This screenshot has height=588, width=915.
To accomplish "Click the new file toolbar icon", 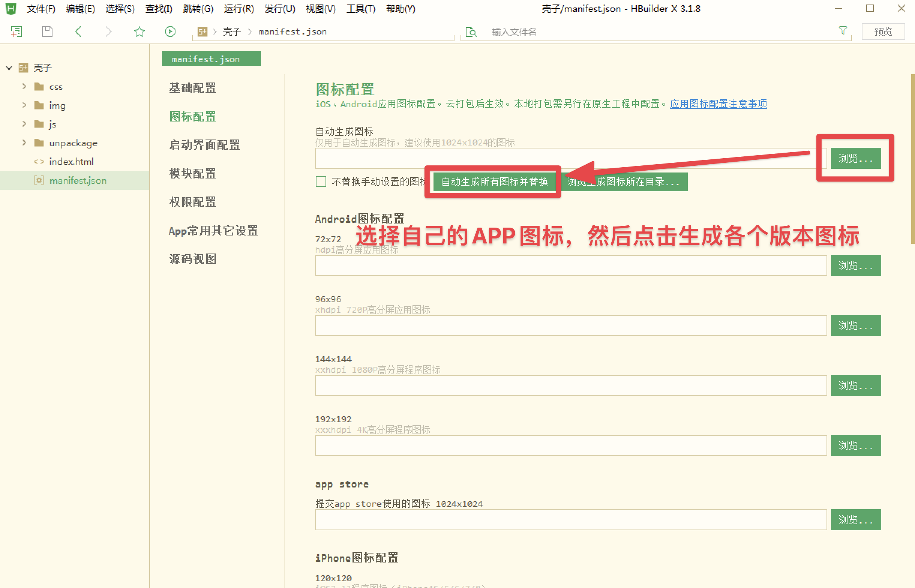I will pyautogui.click(x=16, y=31).
